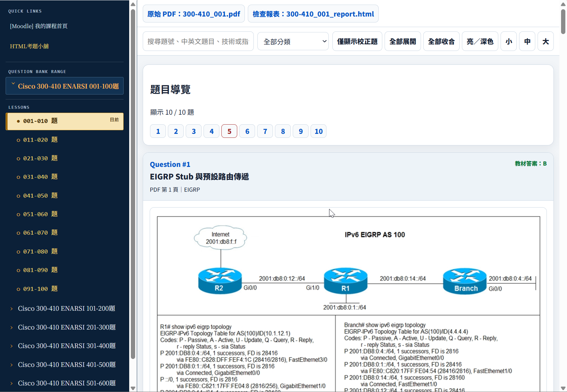This screenshot has width=567, height=392.
Task: Open HTML考題小舖 quick link
Action: 29,46
